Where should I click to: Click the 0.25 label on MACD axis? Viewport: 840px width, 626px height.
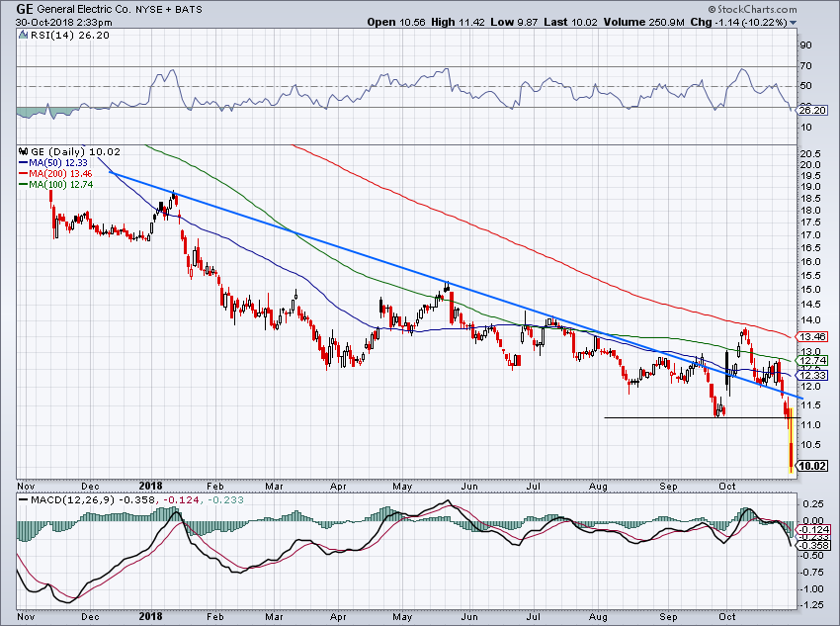coord(813,504)
